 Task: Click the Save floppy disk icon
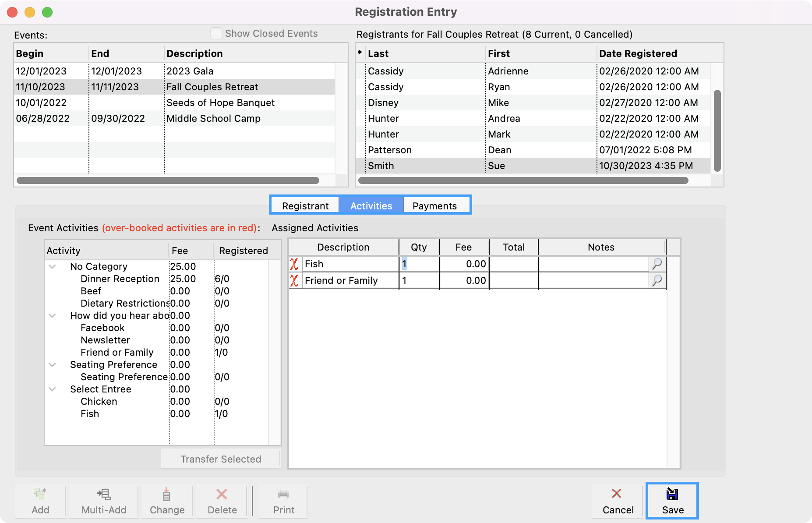tap(672, 494)
